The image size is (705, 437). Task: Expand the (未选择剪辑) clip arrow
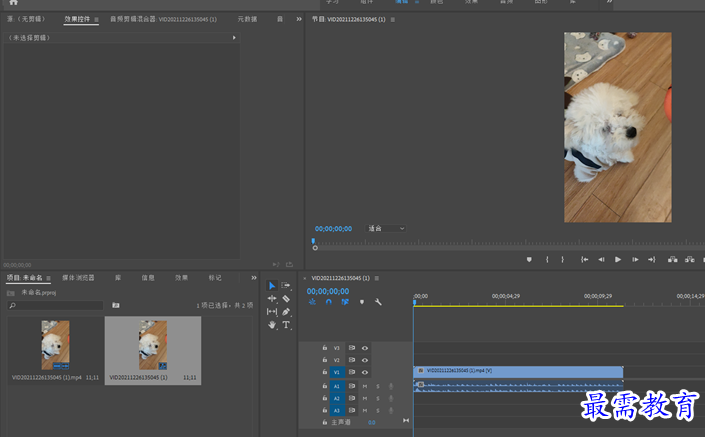click(234, 38)
